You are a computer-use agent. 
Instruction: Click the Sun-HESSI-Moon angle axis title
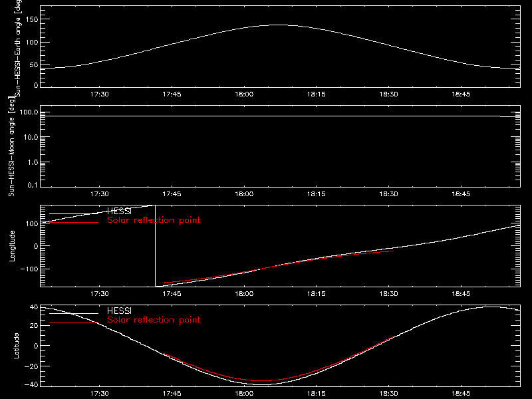pos(11,146)
